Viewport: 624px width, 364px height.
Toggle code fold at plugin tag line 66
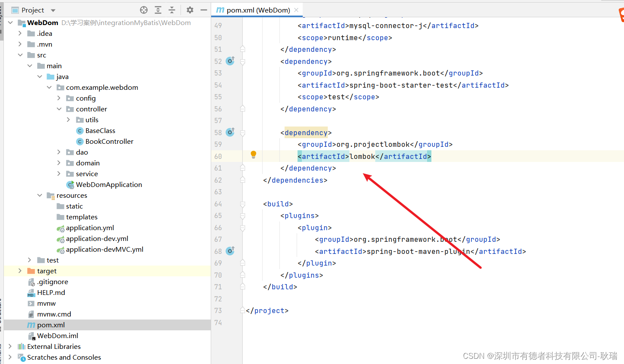point(243,228)
